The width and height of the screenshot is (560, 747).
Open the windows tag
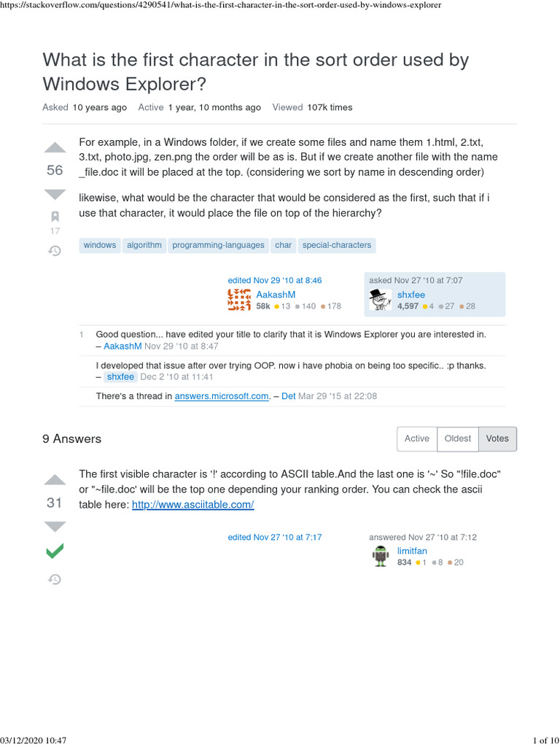click(x=100, y=245)
